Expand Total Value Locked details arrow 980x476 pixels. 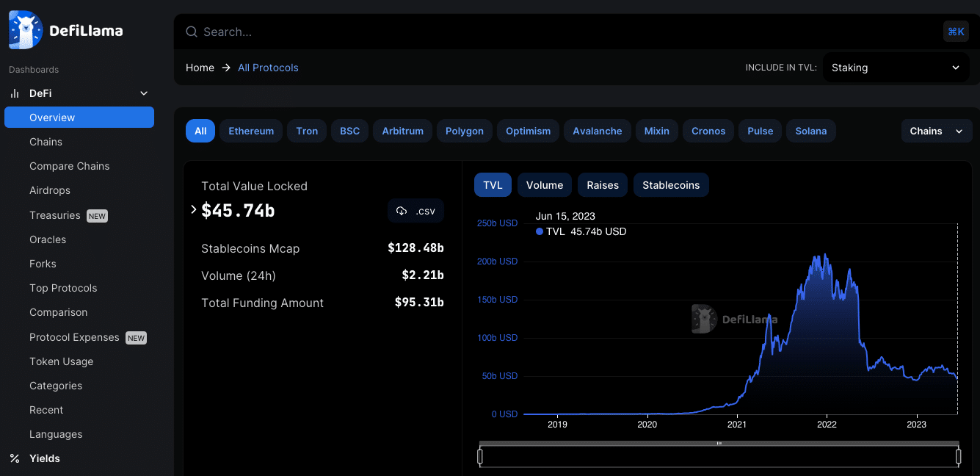pos(193,210)
